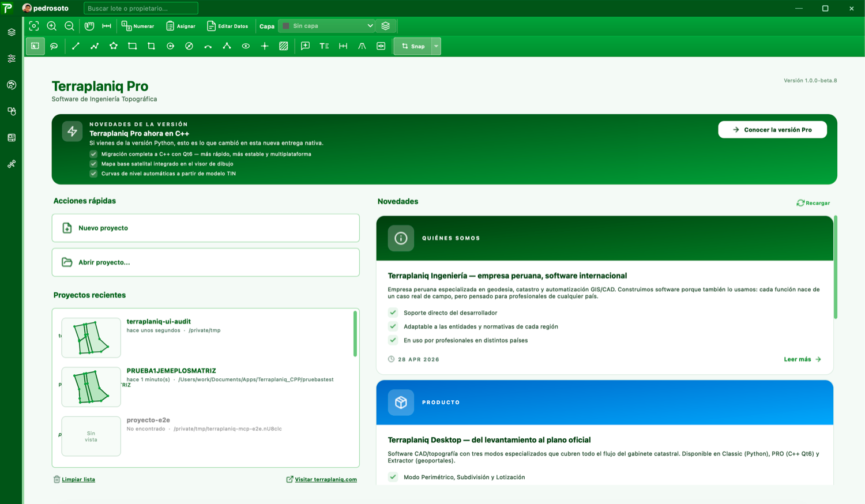Select the point (plus) tool

tap(265, 46)
